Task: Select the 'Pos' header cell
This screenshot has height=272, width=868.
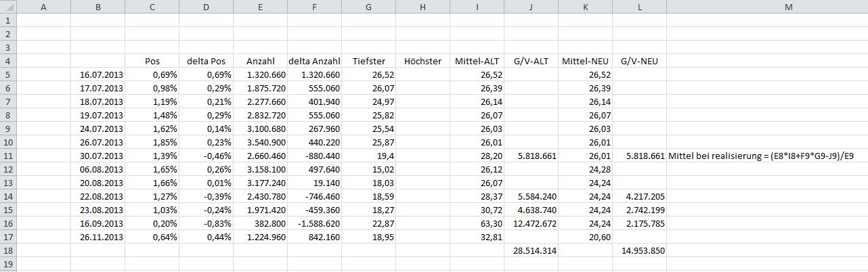Action: pos(152,61)
